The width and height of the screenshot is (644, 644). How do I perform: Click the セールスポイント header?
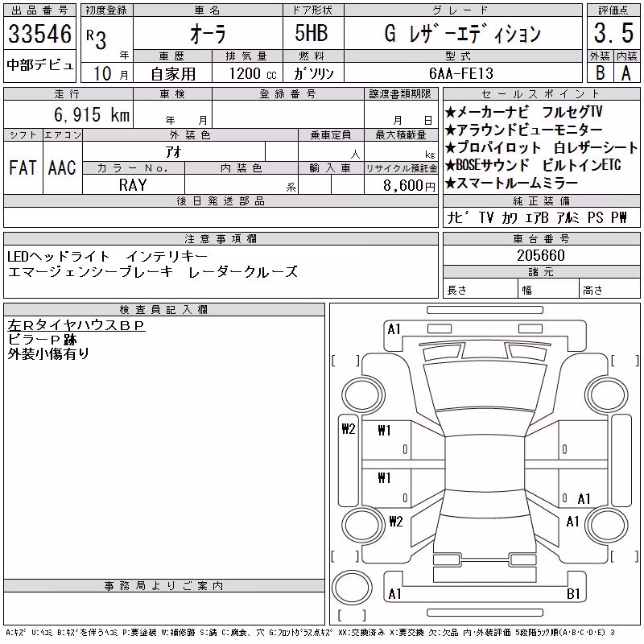click(541, 94)
